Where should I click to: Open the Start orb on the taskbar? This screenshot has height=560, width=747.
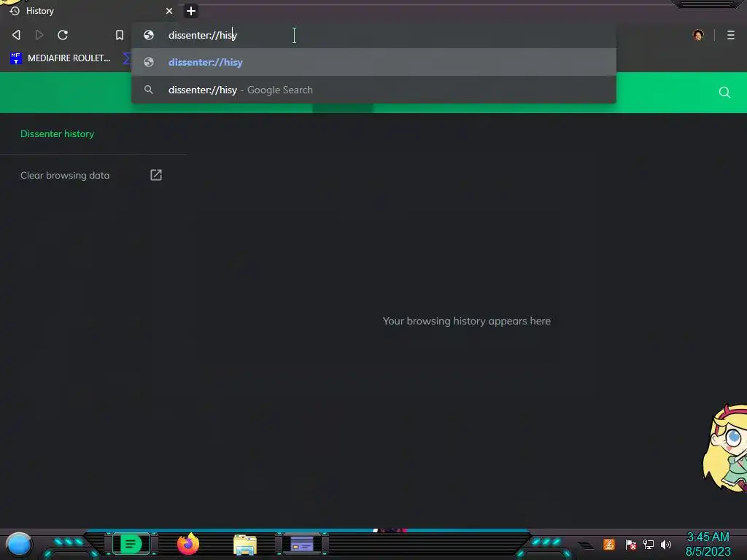coord(19,544)
